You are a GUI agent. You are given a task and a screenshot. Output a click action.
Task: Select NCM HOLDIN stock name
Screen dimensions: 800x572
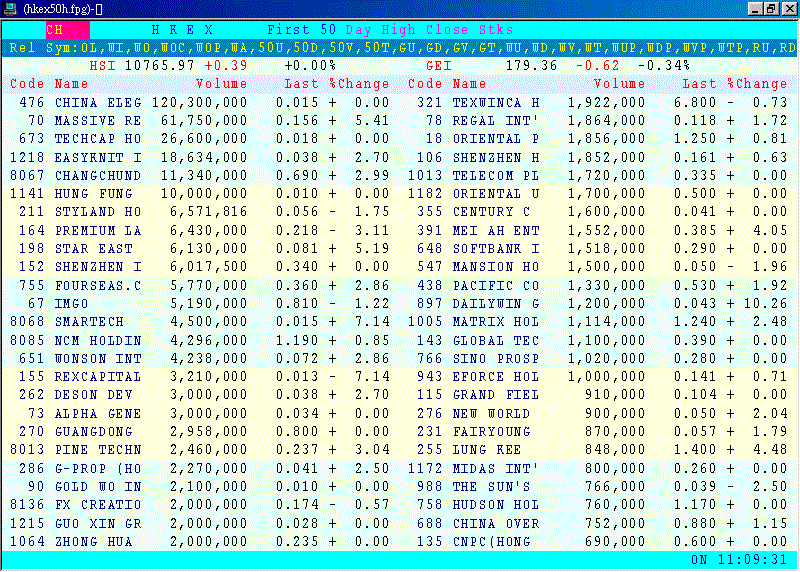coord(98,340)
